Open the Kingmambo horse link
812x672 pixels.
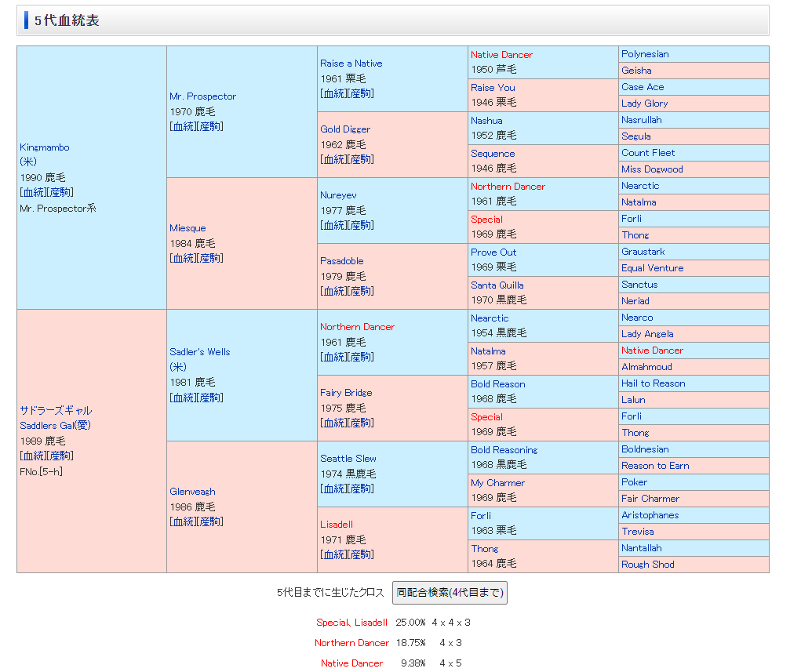point(44,147)
